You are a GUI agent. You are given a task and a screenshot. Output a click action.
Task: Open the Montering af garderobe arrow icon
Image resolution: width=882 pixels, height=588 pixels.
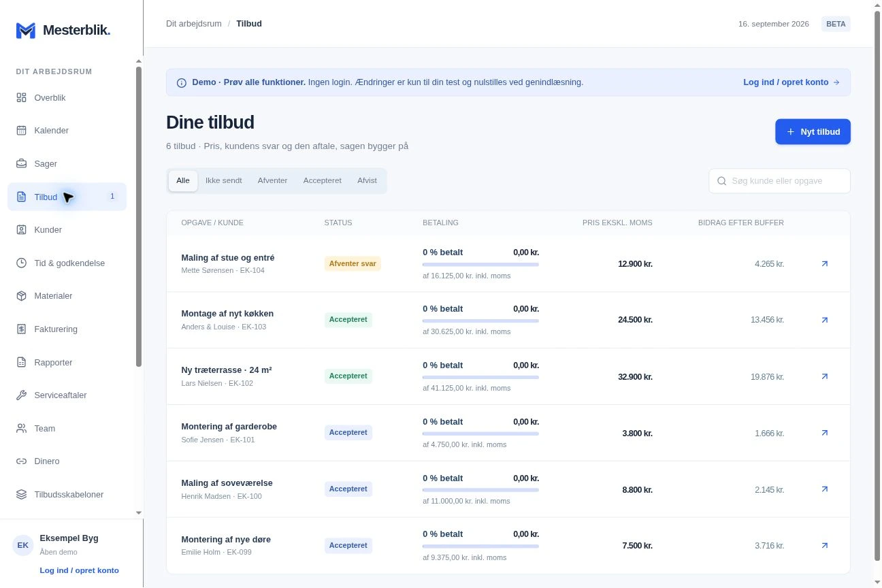[825, 433]
